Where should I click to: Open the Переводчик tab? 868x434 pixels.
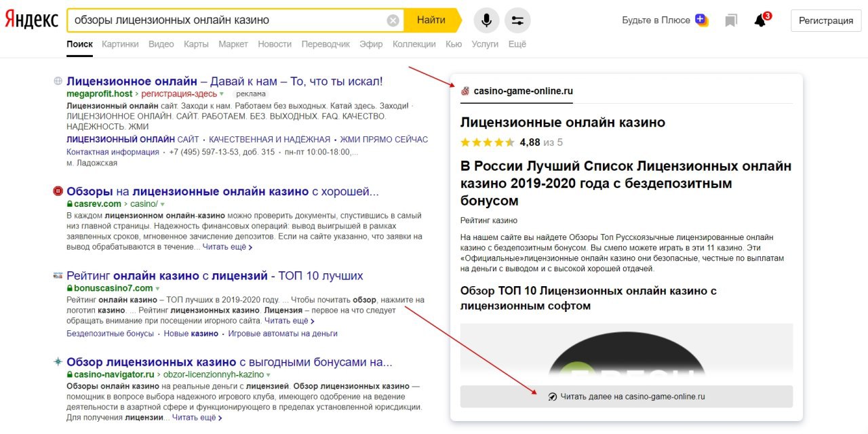pos(325,44)
